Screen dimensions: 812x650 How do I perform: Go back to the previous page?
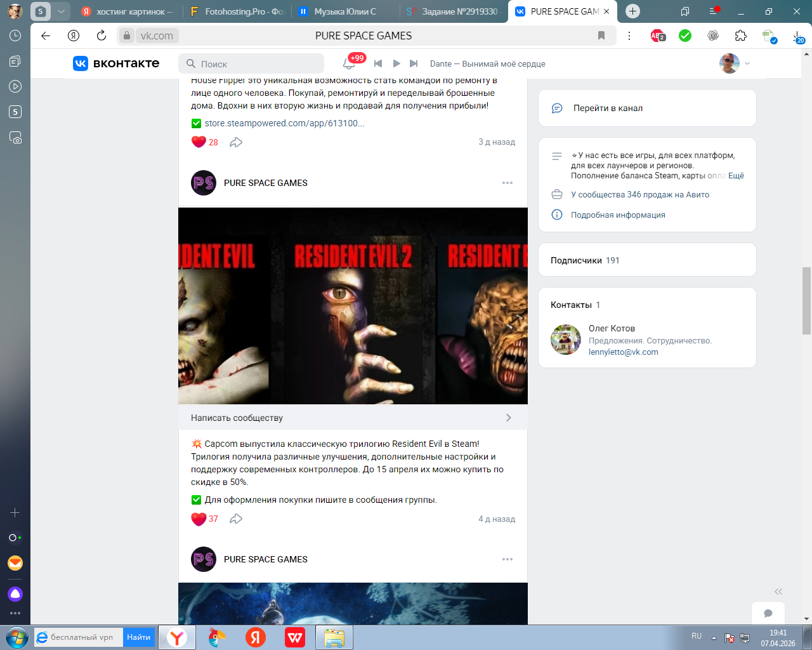point(46,36)
